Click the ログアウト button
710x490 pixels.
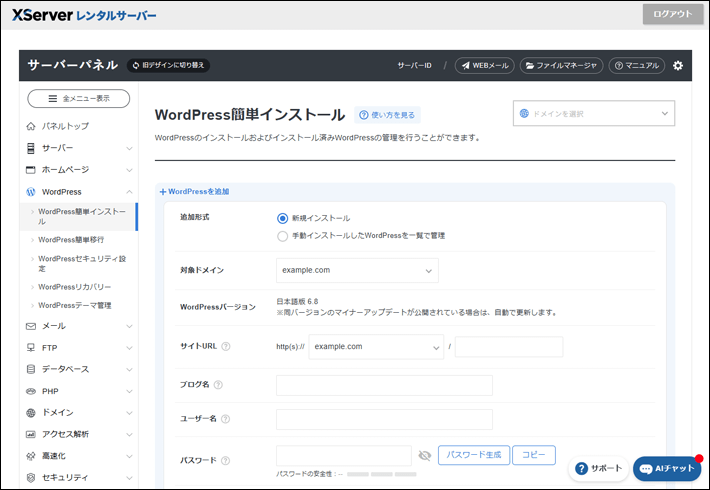(x=672, y=14)
